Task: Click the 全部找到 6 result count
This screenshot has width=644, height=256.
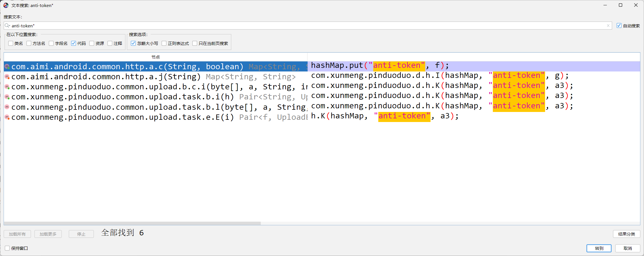Action: tap(122, 233)
